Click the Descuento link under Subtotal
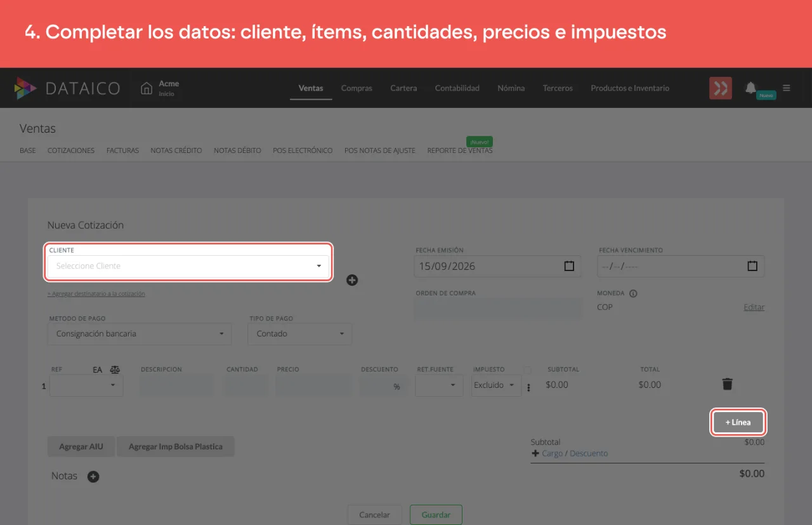Image resolution: width=812 pixels, height=525 pixels. 589,454
